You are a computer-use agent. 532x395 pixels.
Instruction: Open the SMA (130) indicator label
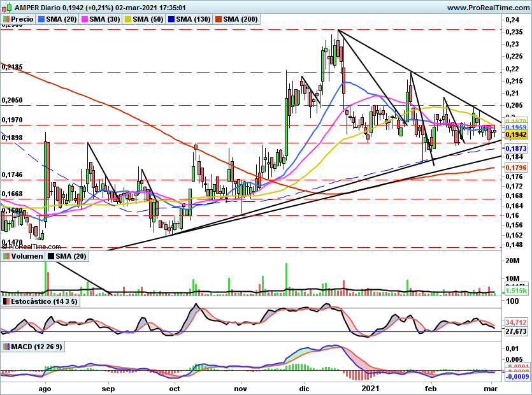[194, 19]
